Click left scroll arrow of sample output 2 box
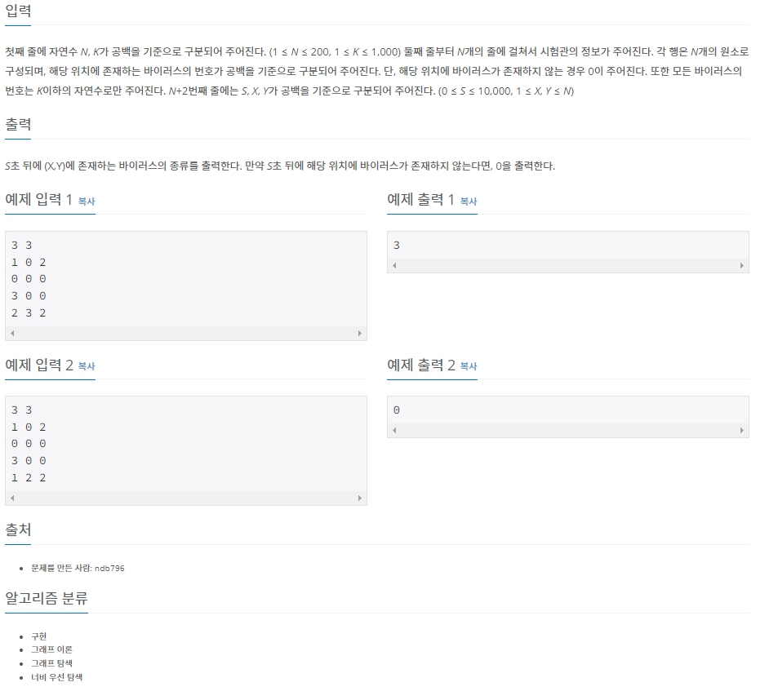 (x=394, y=430)
